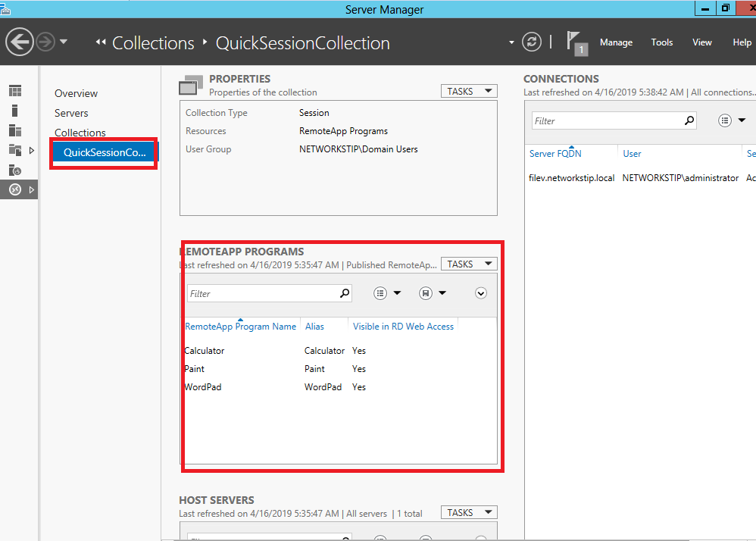Click the refresh icon in the top bar
This screenshot has width=756, height=541.
click(x=531, y=42)
